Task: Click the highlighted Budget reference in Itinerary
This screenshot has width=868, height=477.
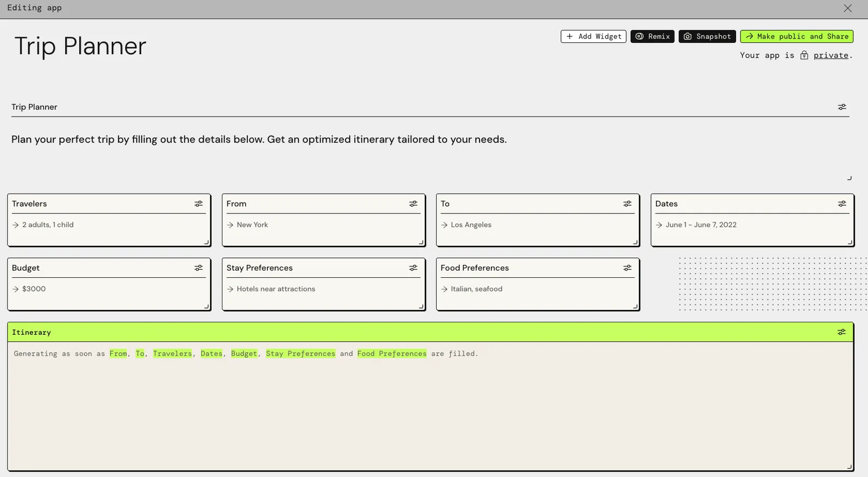Action: pos(244,354)
